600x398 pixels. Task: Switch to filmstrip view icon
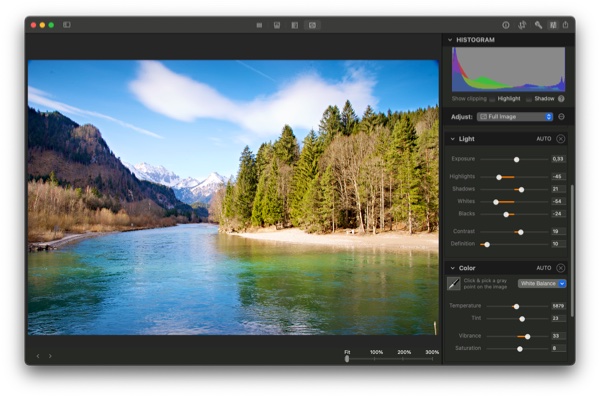click(x=277, y=25)
